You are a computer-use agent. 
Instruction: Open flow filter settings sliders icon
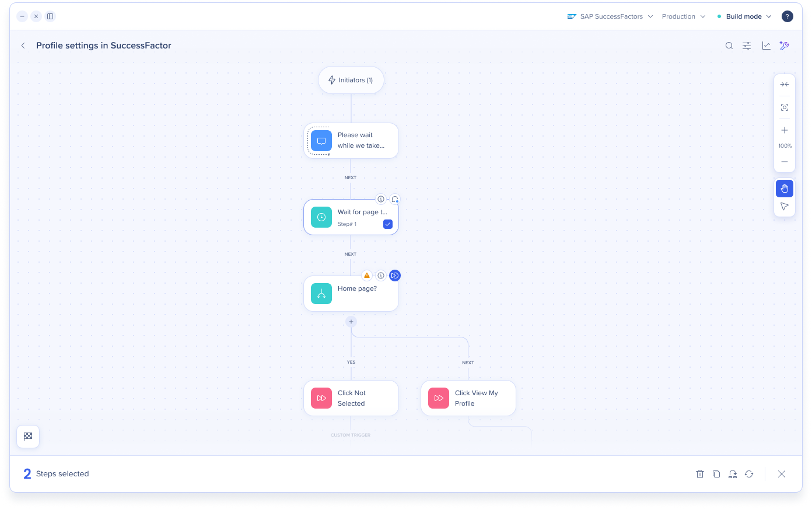(x=747, y=46)
